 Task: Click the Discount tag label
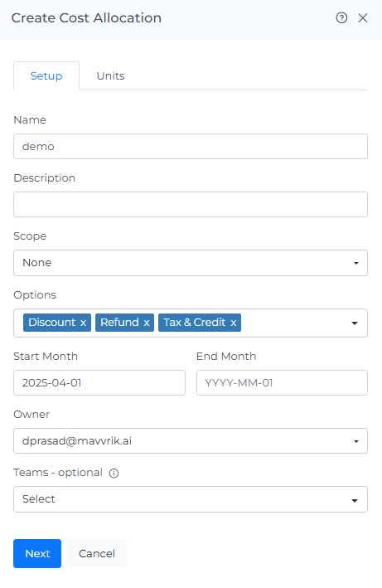[x=52, y=323]
